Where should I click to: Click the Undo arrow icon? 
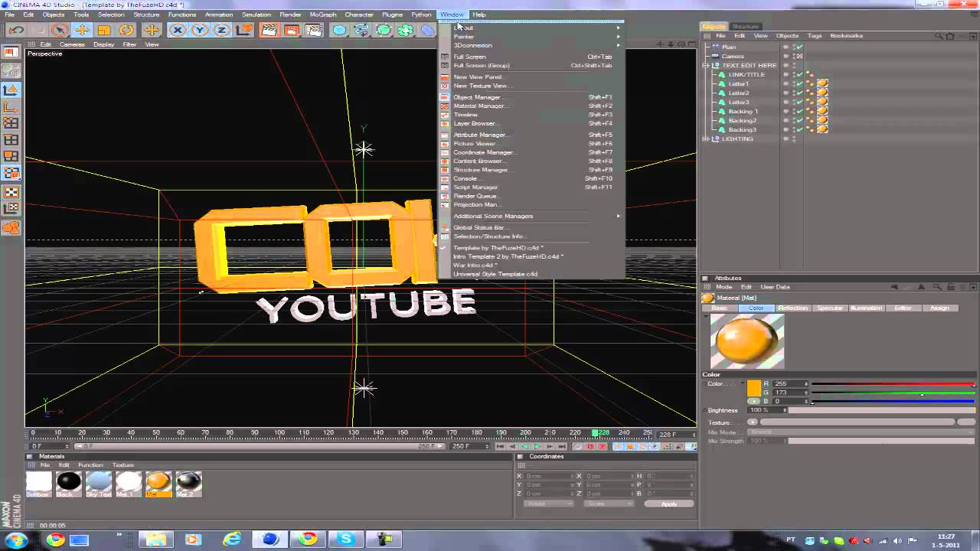[x=16, y=31]
